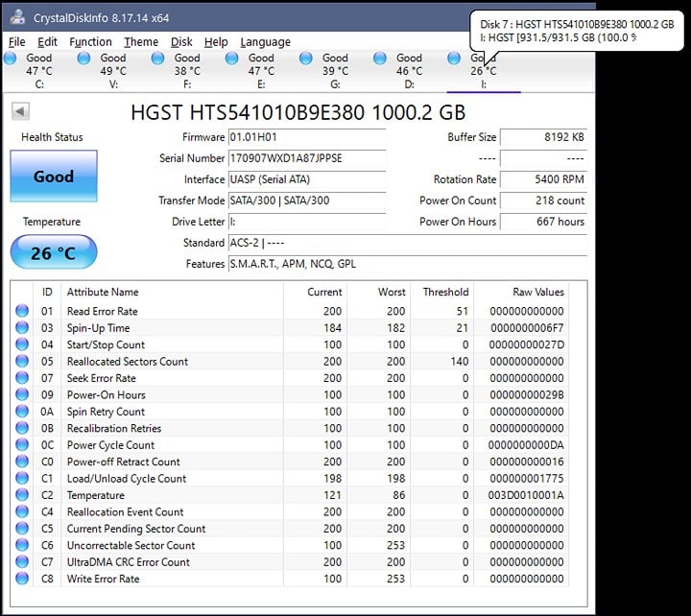
Task: Click raw value 0000000000DA
Action: (x=526, y=445)
